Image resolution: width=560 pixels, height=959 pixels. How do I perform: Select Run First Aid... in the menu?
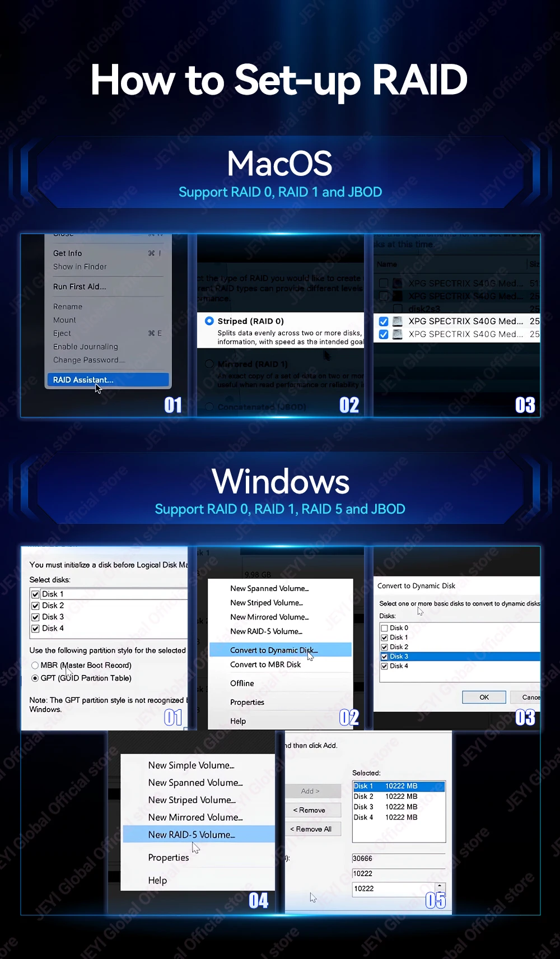click(x=80, y=286)
